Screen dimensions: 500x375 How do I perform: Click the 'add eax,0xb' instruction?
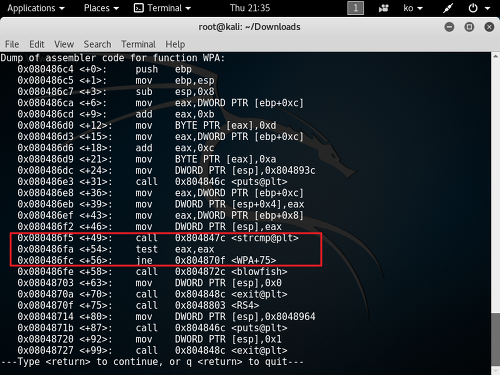175,114
